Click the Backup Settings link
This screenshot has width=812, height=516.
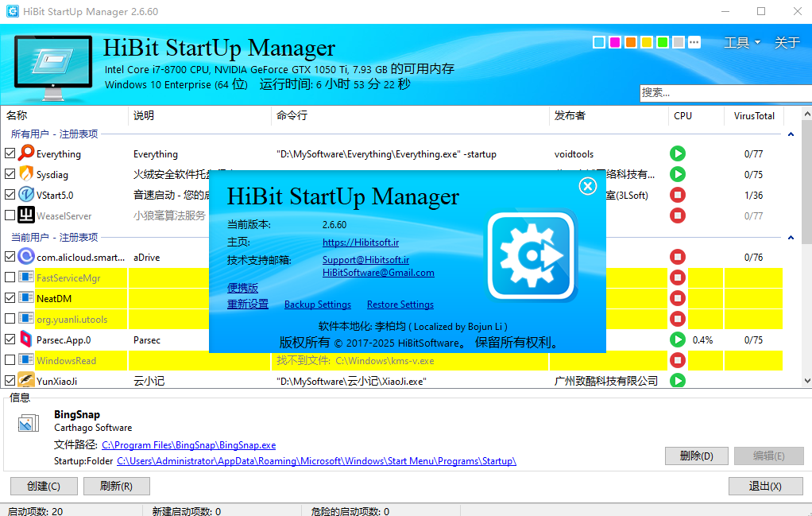click(318, 305)
